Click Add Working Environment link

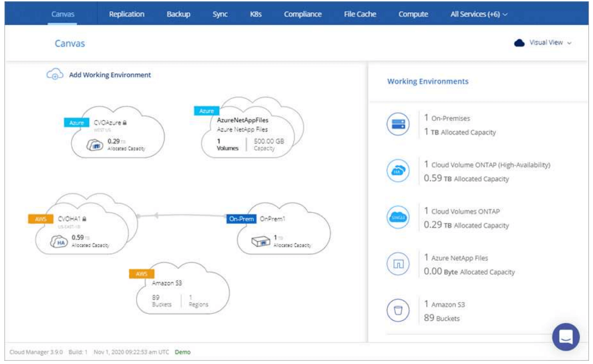coord(110,75)
